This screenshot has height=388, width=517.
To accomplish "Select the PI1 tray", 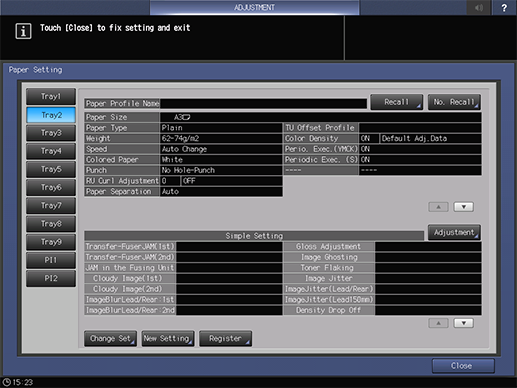I will pos(51,260).
